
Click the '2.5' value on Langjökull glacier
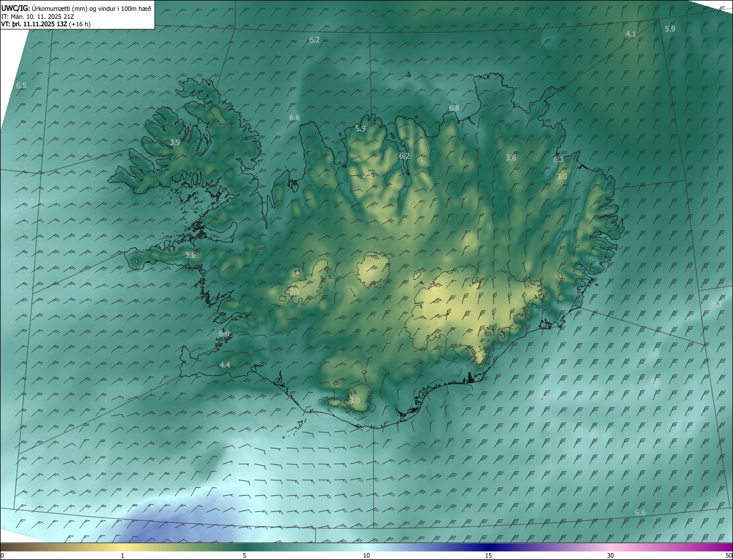(x=294, y=291)
